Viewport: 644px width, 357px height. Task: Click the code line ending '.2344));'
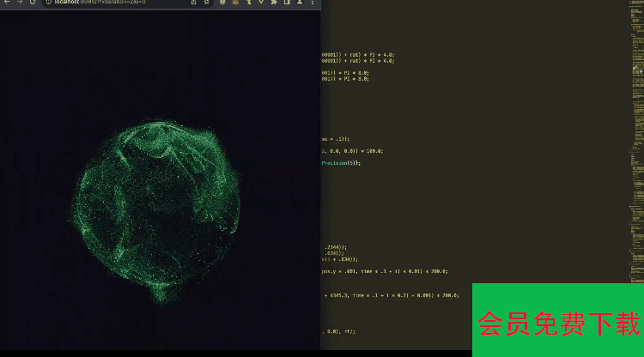tap(335, 246)
